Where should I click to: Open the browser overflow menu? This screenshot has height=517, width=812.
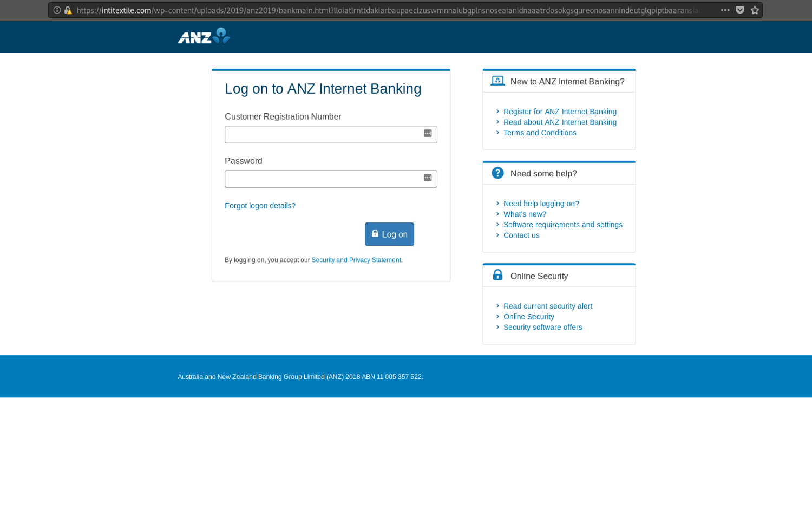coord(725,10)
